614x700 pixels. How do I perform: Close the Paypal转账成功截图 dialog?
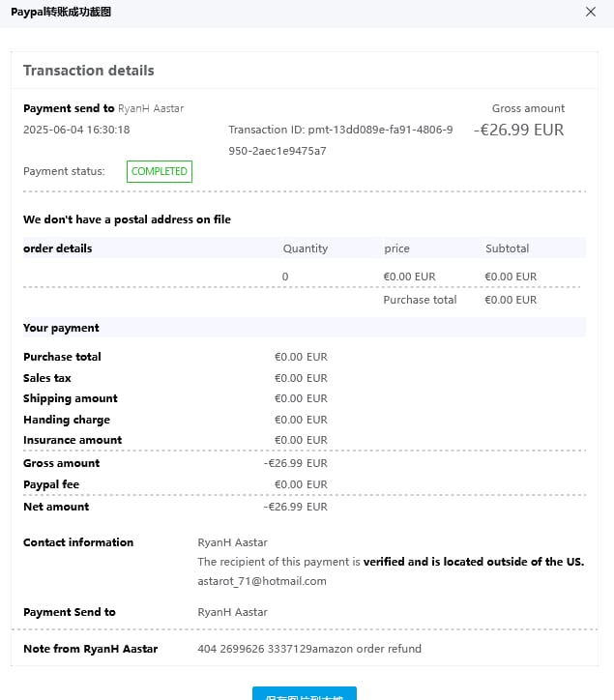pyautogui.click(x=591, y=12)
